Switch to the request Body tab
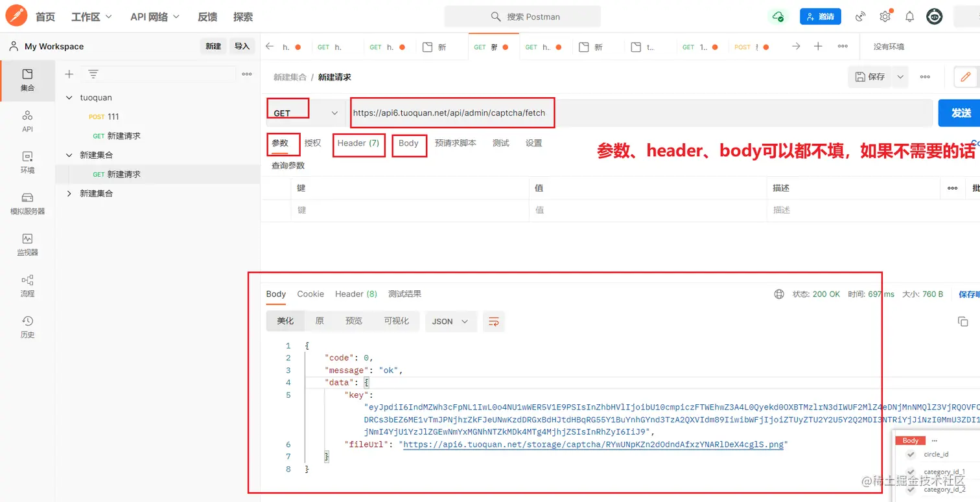 coord(408,143)
